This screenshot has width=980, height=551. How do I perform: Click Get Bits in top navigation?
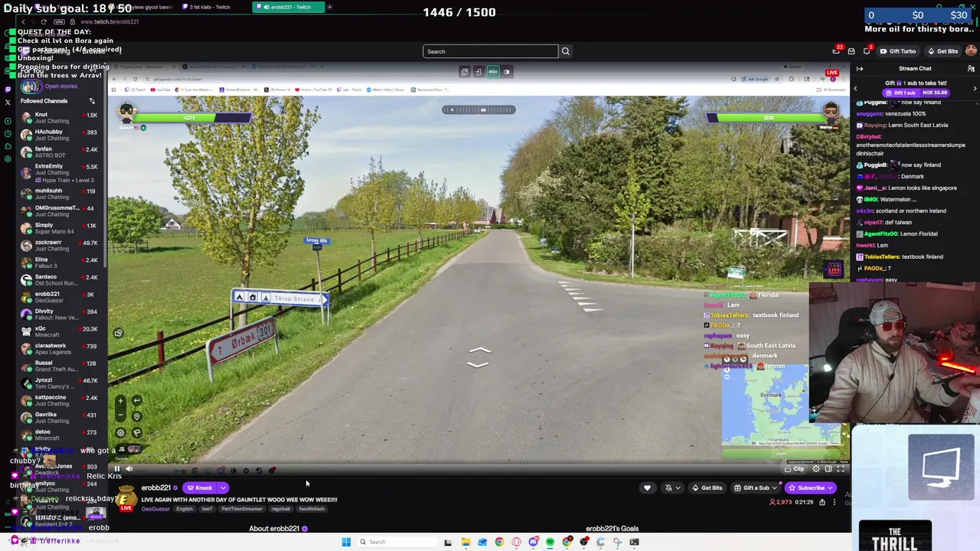tap(942, 51)
